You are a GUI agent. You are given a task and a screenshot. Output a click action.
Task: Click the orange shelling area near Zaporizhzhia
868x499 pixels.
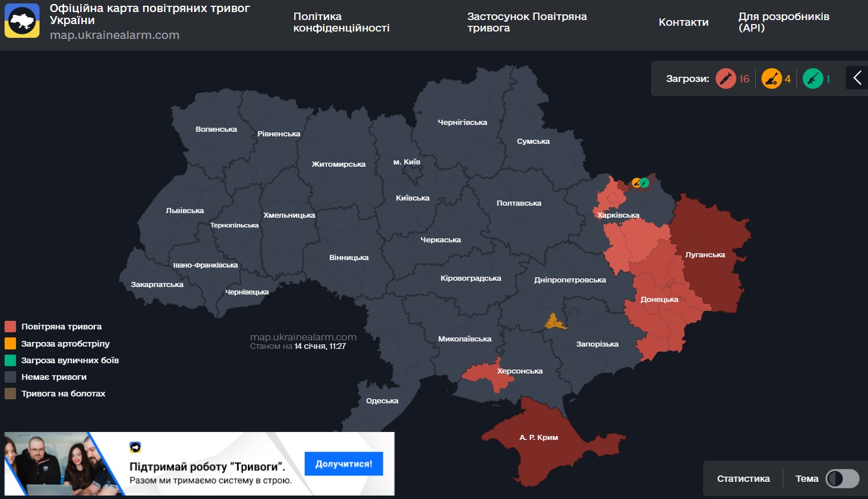(554, 322)
